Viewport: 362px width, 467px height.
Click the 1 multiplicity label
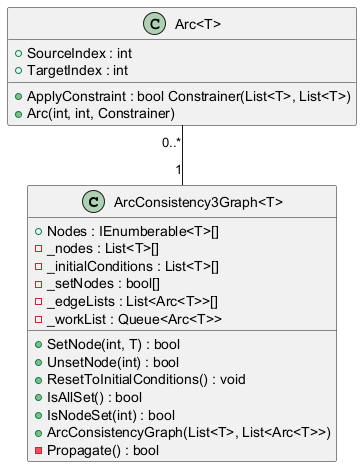tap(179, 170)
